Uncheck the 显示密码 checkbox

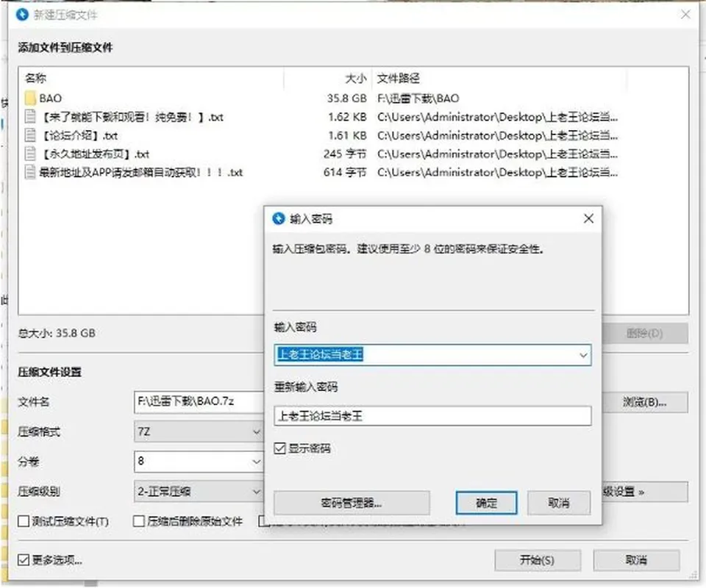279,448
